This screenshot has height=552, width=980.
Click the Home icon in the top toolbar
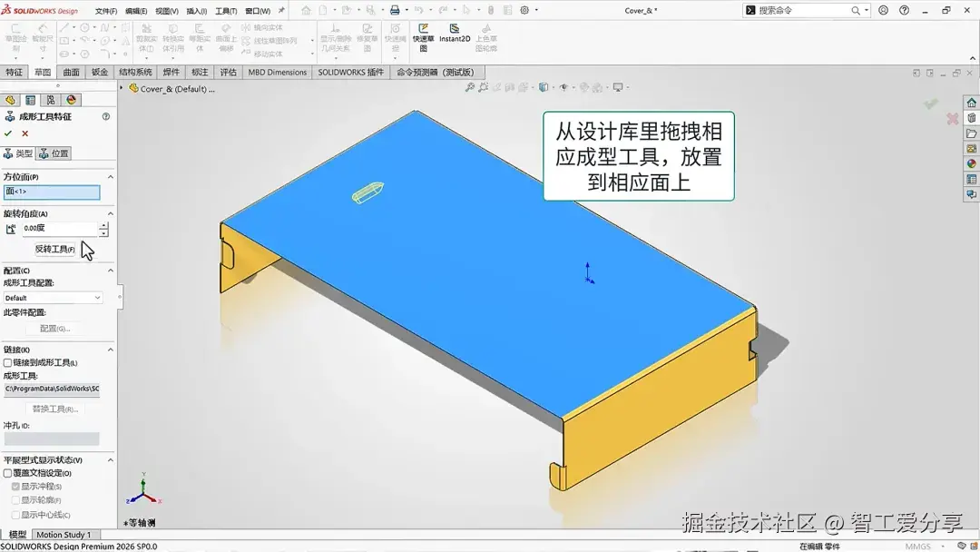coord(306,10)
